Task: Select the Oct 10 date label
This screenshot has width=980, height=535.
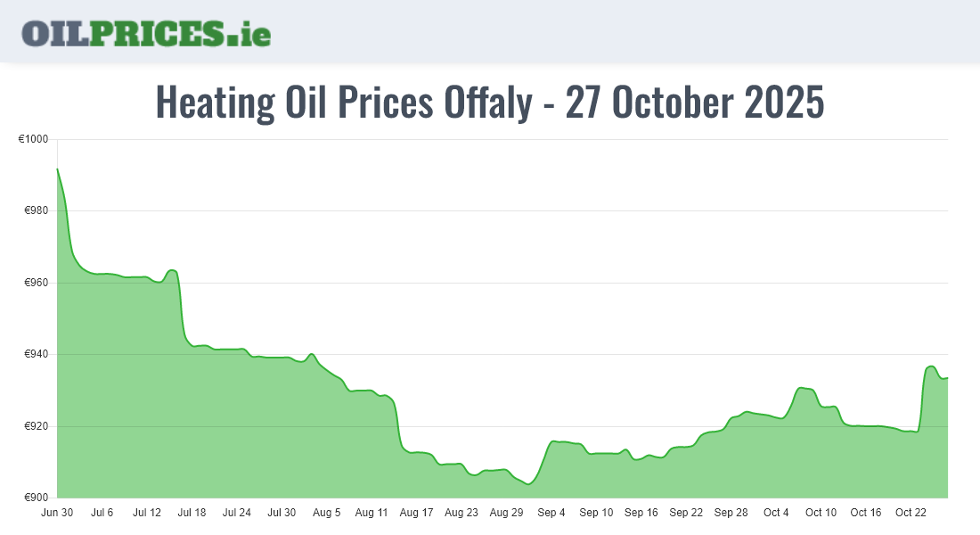Action: [x=821, y=513]
